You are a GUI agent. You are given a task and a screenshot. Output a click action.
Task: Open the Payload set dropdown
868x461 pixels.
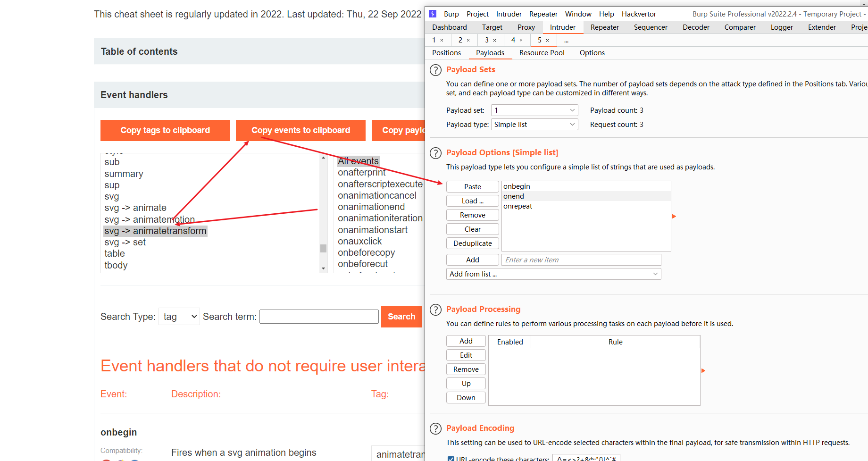pyautogui.click(x=534, y=110)
